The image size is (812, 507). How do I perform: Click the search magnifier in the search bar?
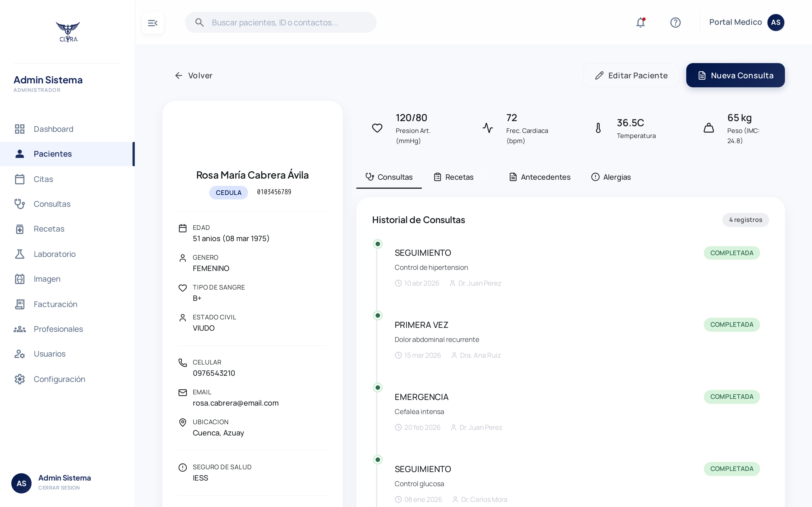pos(200,23)
